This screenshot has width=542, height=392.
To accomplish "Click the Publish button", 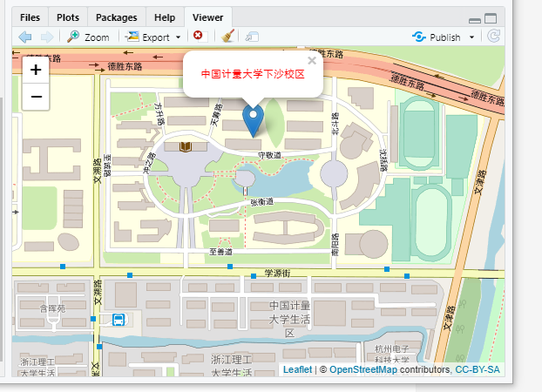I will 437,37.
